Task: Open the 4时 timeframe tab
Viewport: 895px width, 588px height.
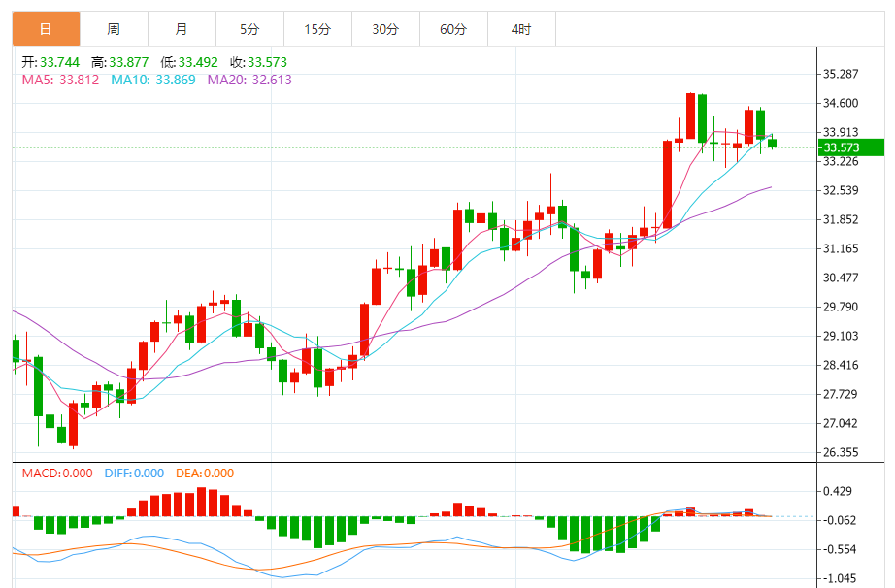Action: pos(521,29)
